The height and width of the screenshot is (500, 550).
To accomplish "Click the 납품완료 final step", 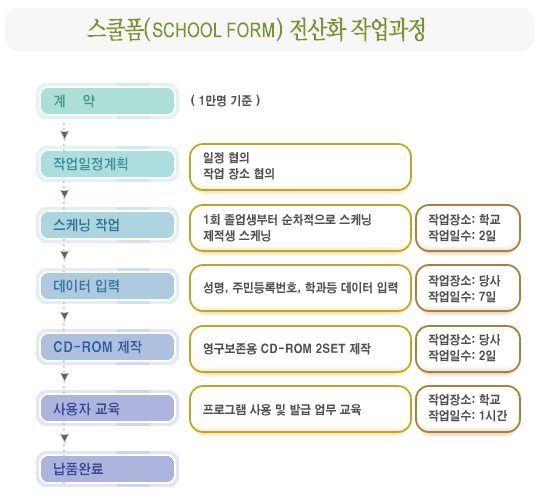I will click(x=107, y=469).
